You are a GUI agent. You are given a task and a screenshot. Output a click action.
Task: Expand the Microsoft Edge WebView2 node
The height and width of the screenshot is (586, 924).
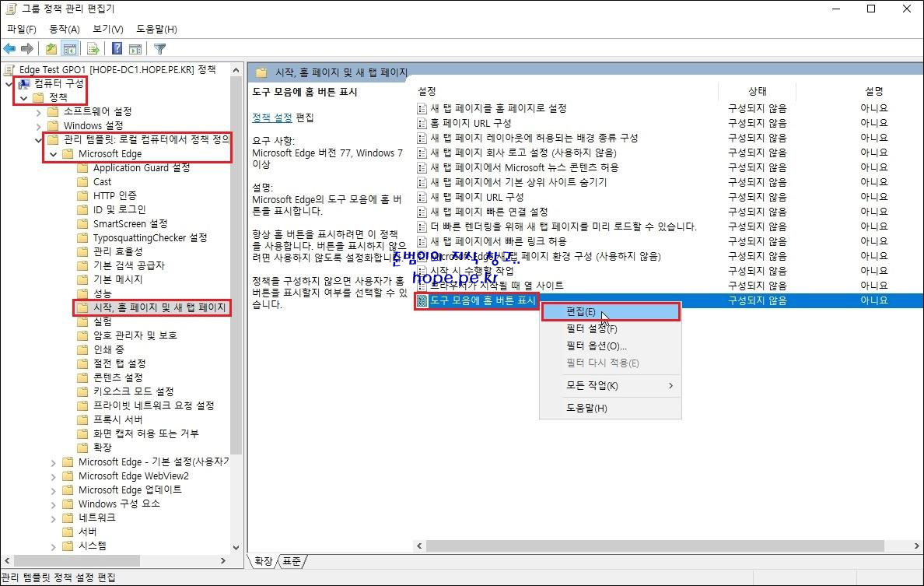pos(53,476)
